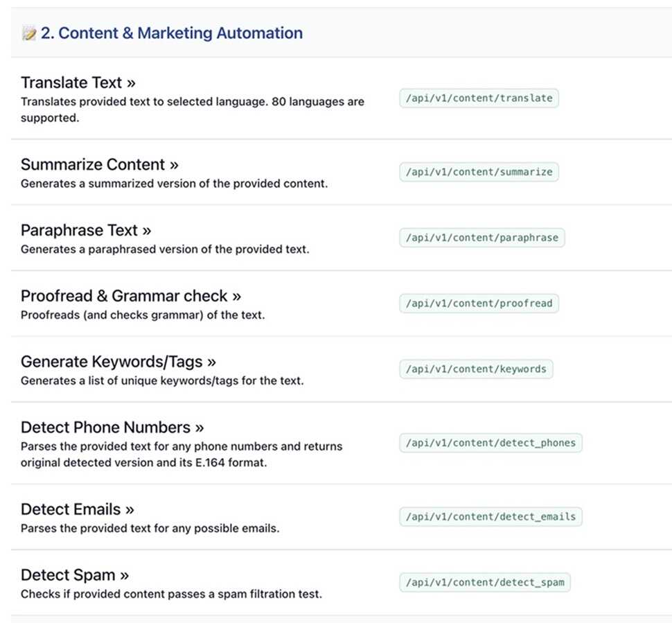The height and width of the screenshot is (623, 672).
Task: Open the Generate Keywords/Tags link
Action: pos(118,362)
